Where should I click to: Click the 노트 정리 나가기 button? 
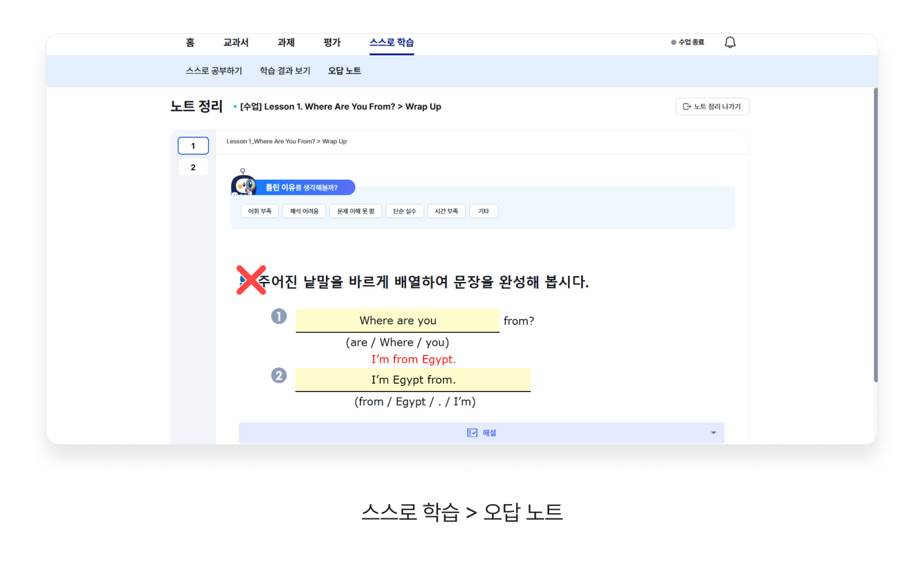(x=713, y=107)
